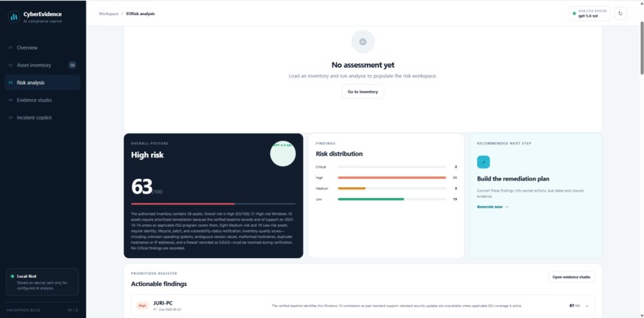Screen dimensions: 644x318
Task: Expand the JURI-PC finding chevron
Action: 587,306
